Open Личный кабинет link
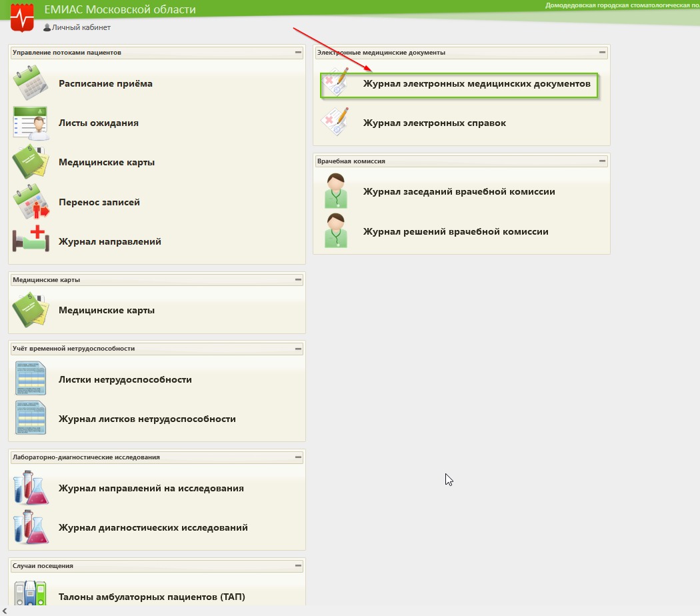This screenshot has height=616, width=700. click(x=81, y=27)
